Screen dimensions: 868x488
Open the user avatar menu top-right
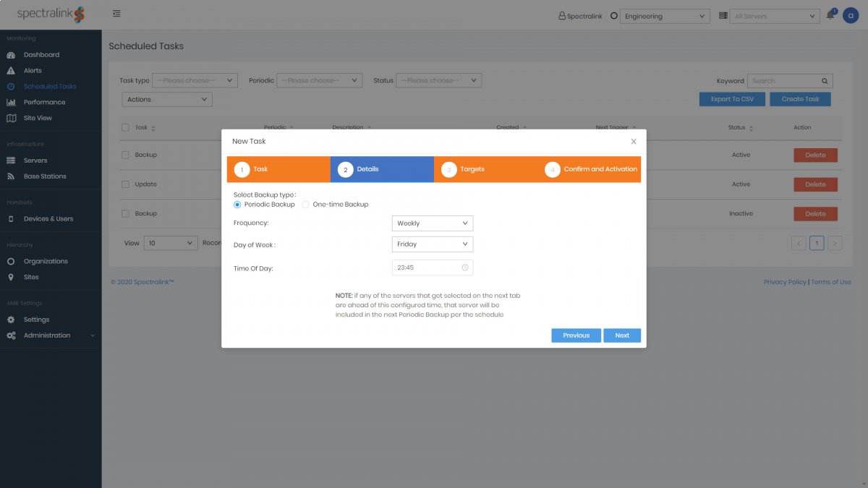pos(851,15)
